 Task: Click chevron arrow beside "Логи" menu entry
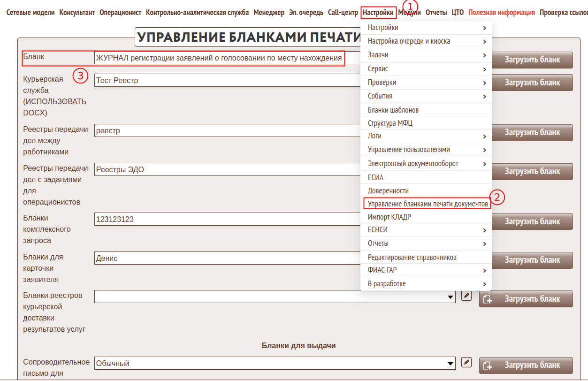[x=484, y=137]
